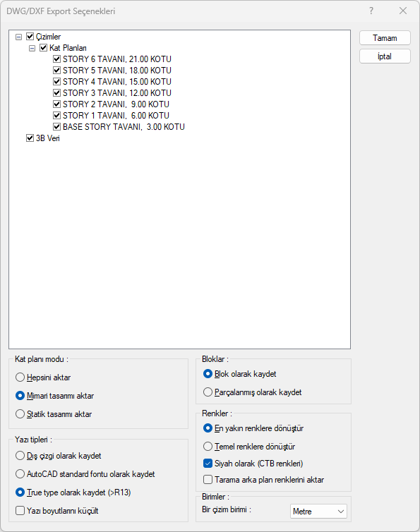Enable Tarama arka plan renklerini aktar
This screenshot has width=420, height=532.
coord(208,480)
